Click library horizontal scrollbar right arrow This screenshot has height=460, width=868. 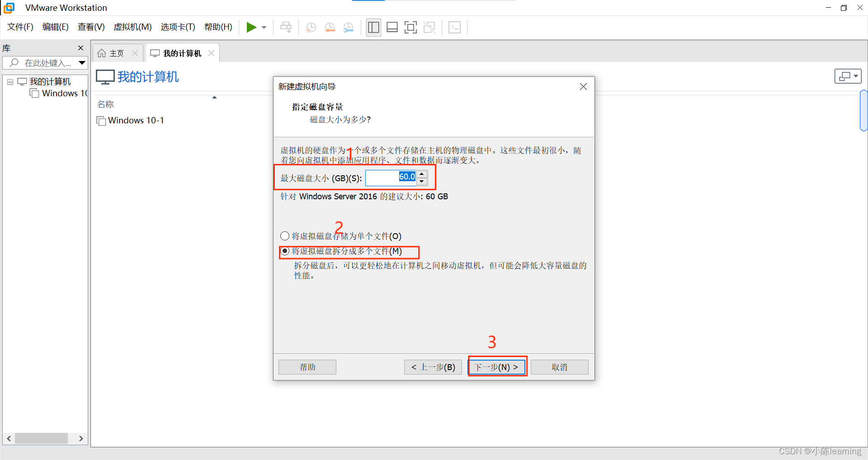click(x=81, y=438)
